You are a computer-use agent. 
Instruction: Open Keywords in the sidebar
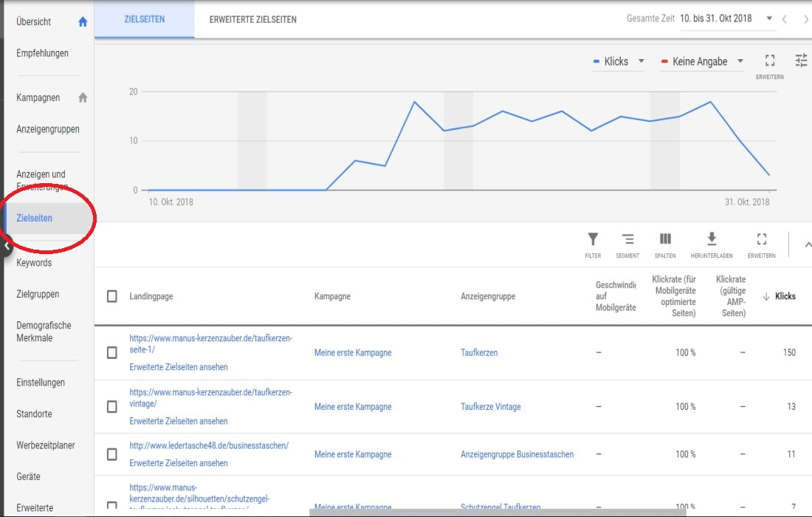(34, 263)
